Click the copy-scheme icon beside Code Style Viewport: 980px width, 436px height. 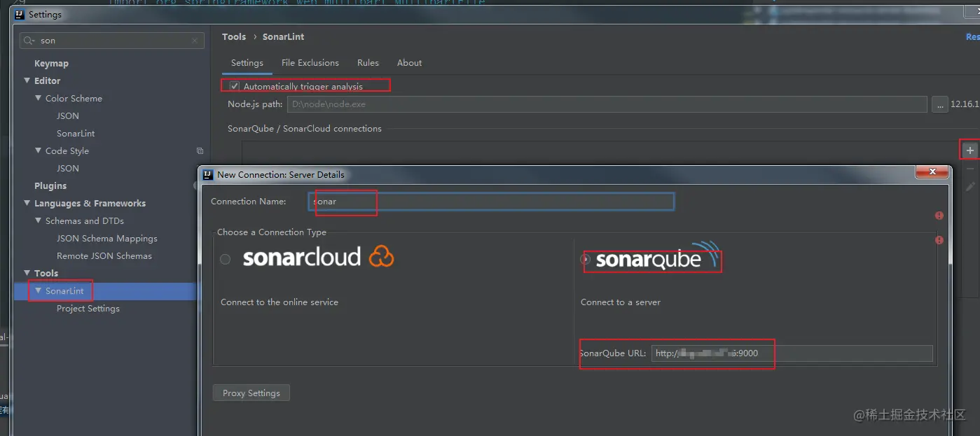[200, 150]
